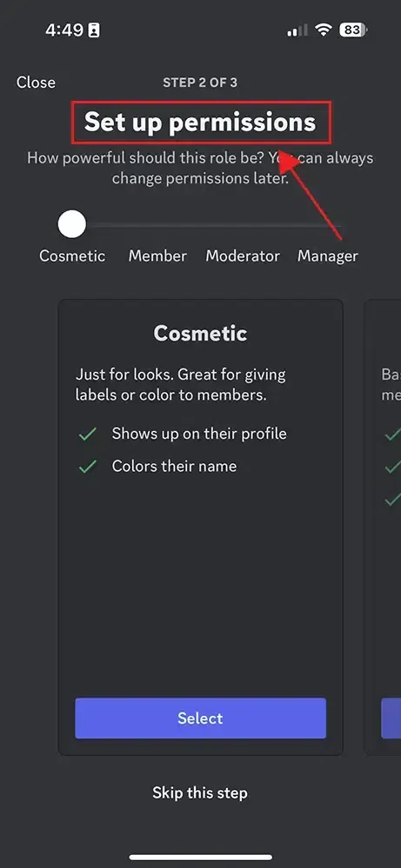Viewport: 401px width, 868px height.
Task: Tap the Skip this step link
Action: tap(200, 792)
